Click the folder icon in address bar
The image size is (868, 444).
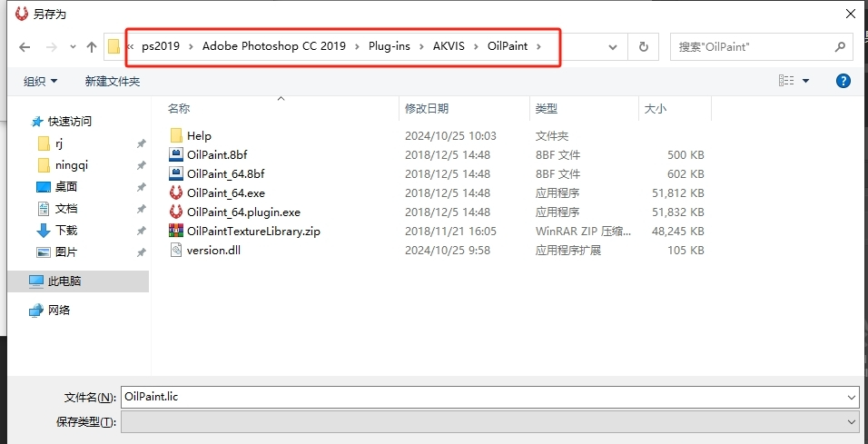[x=114, y=46]
